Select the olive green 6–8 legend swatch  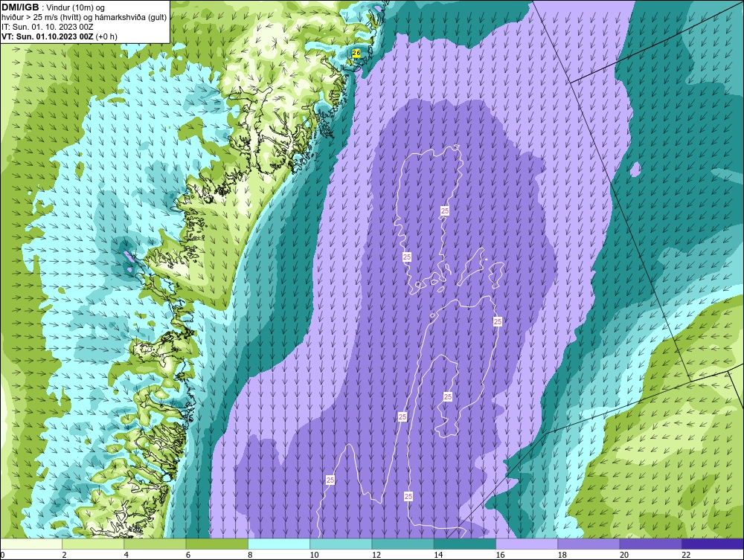coord(217,544)
